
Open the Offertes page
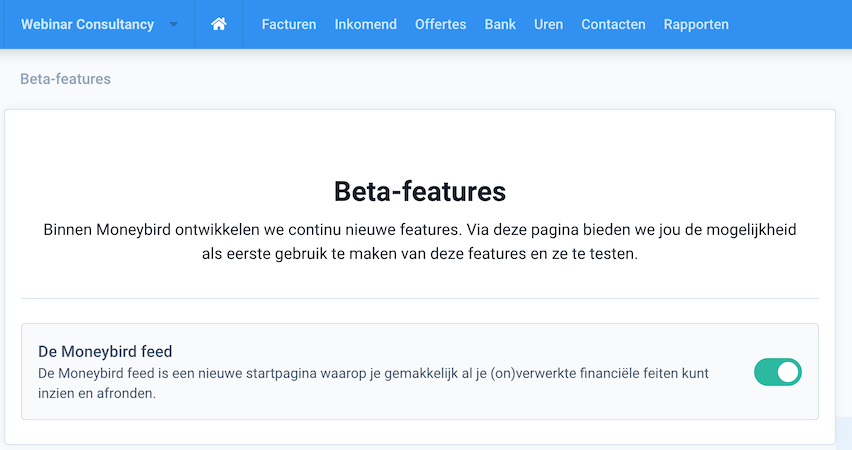click(x=440, y=24)
